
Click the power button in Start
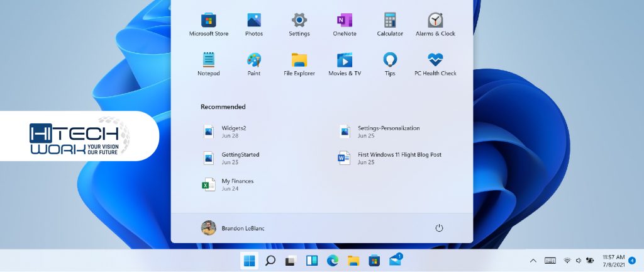pos(439,228)
